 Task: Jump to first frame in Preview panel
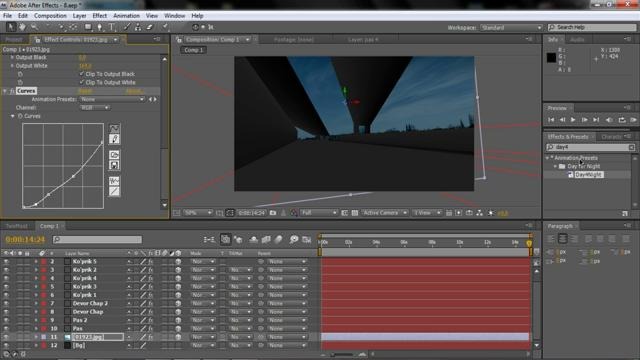click(551, 120)
